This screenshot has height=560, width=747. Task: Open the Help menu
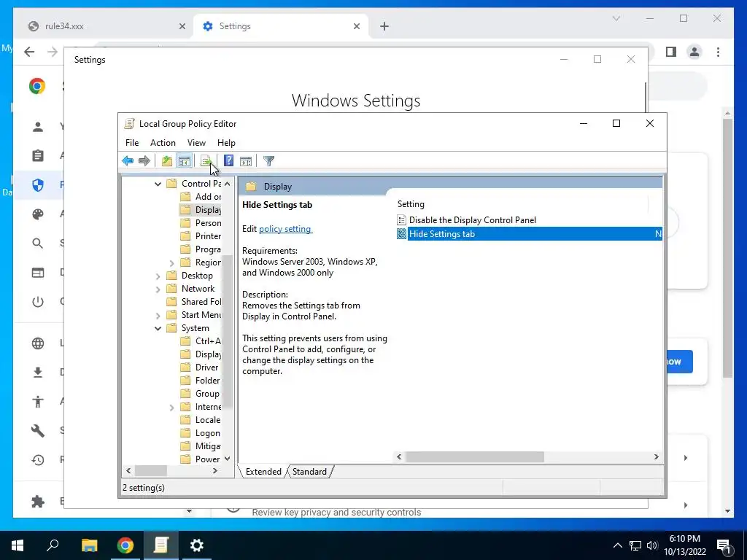(x=226, y=143)
